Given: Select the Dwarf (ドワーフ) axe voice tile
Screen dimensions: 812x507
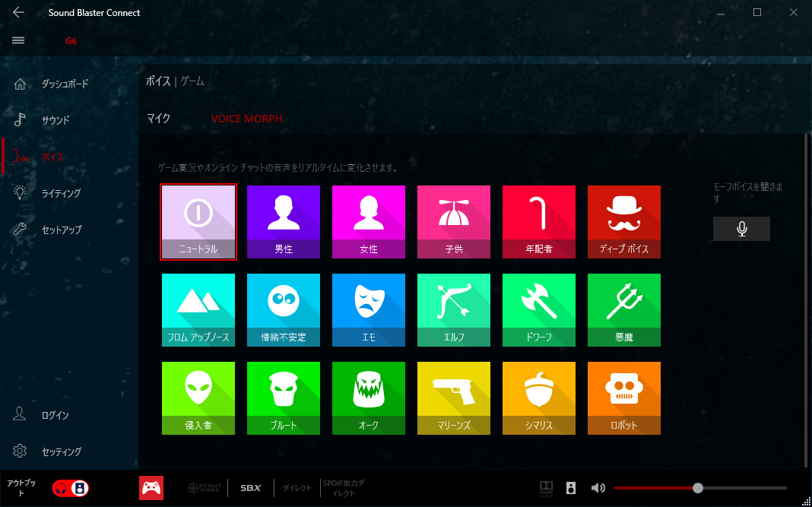Looking at the screenshot, I should click(538, 309).
